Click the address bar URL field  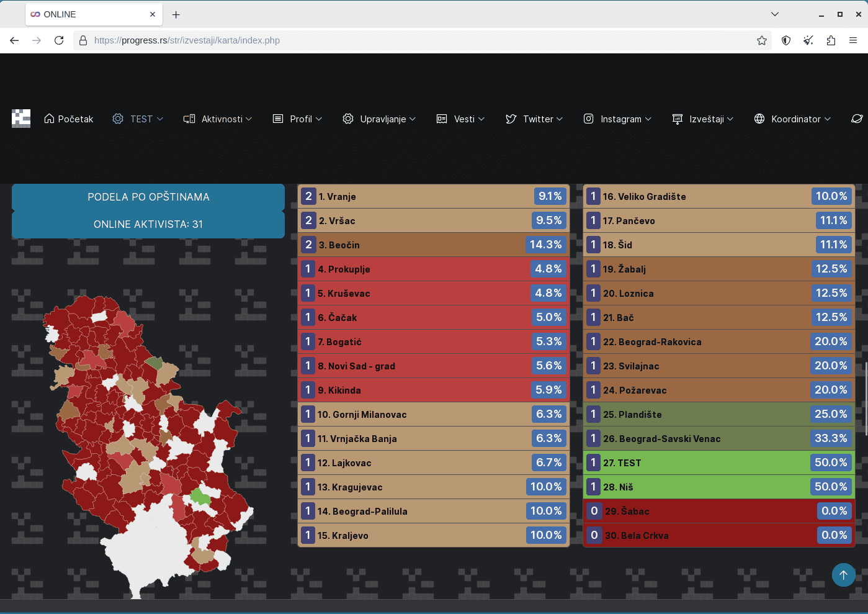422,40
